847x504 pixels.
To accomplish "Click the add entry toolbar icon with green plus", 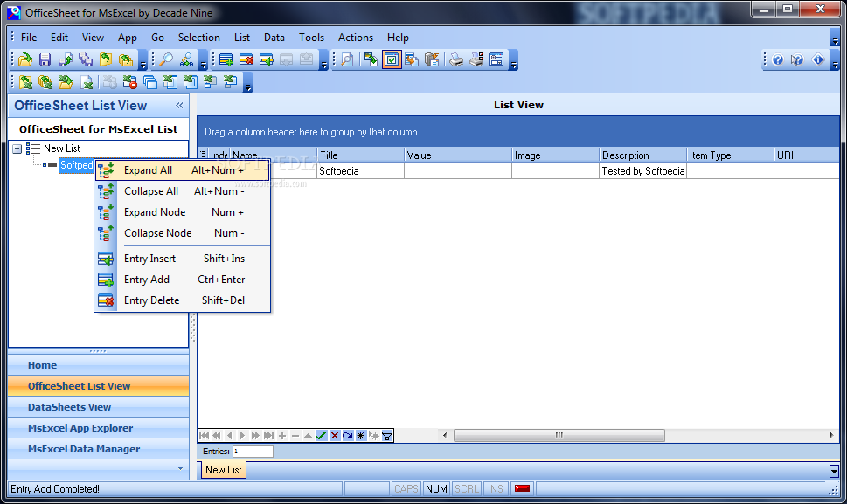I will point(226,59).
